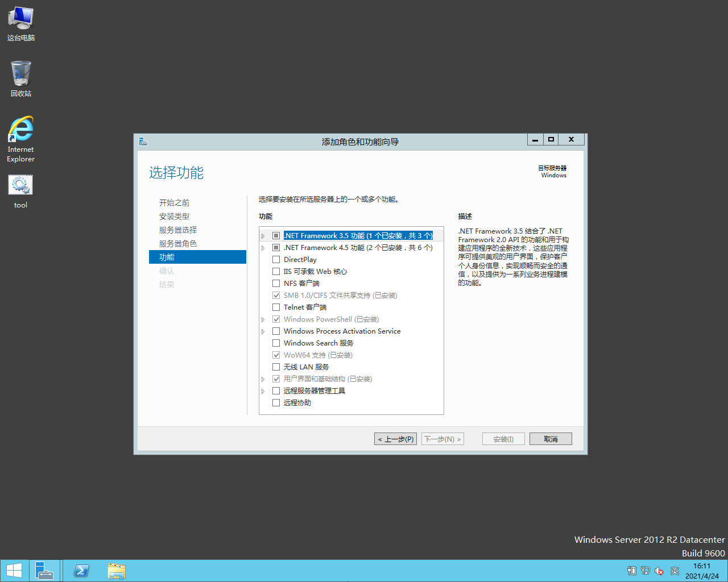728x582 pixels.
Task: Expand the .NET Framework 3.5 功能 node
Action: click(x=263, y=236)
